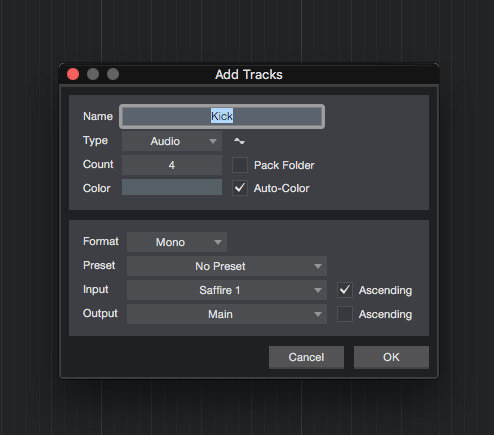This screenshot has width=494, height=435.
Task: Uncheck Ascending next to Input
Action: tap(345, 290)
